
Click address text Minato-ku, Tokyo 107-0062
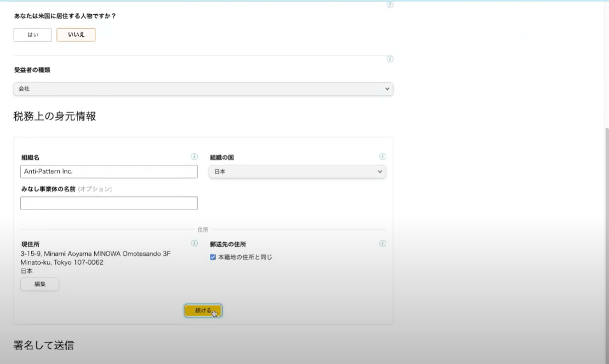(62, 262)
